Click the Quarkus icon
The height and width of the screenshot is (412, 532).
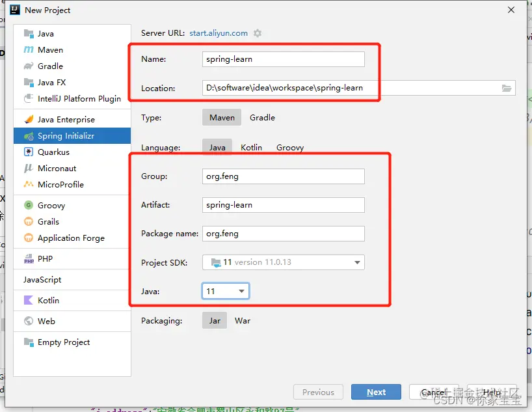[x=29, y=152]
